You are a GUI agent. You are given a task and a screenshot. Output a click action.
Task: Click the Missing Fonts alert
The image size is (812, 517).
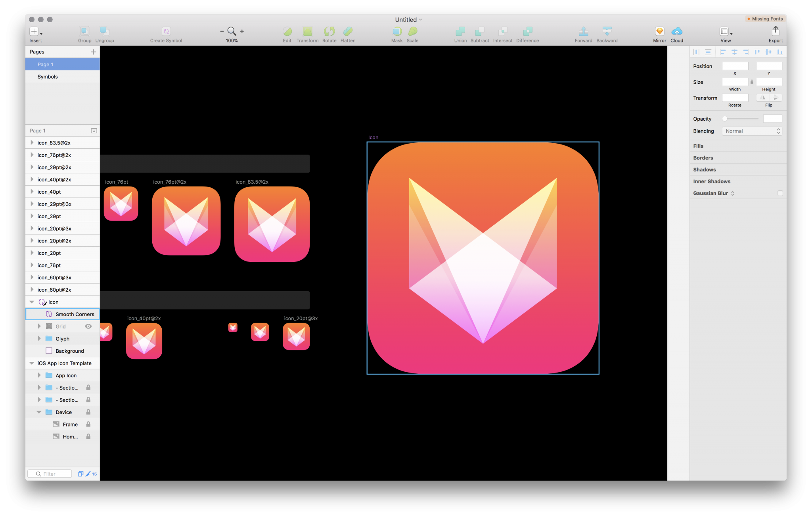pyautogui.click(x=765, y=19)
